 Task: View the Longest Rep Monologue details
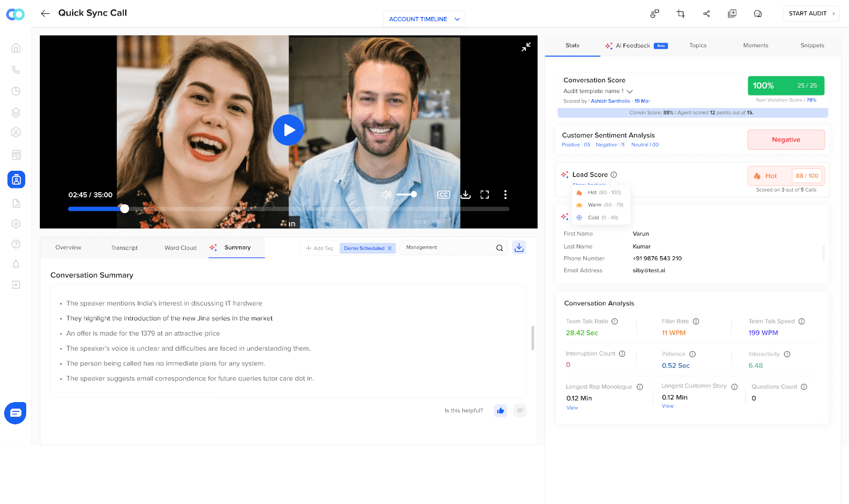click(x=572, y=408)
